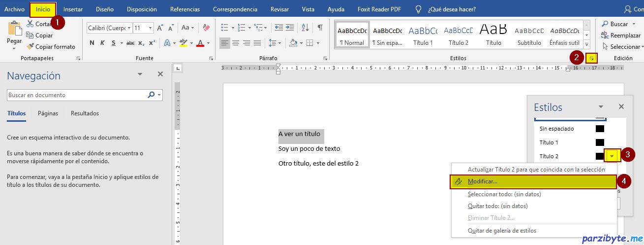Click the Reemplazar icon in Edición

605,35
